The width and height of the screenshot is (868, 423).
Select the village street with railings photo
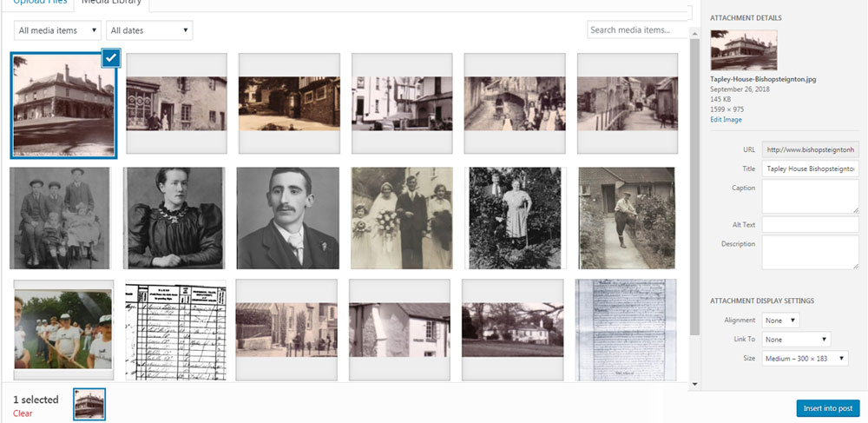pyautogui.click(x=628, y=103)
